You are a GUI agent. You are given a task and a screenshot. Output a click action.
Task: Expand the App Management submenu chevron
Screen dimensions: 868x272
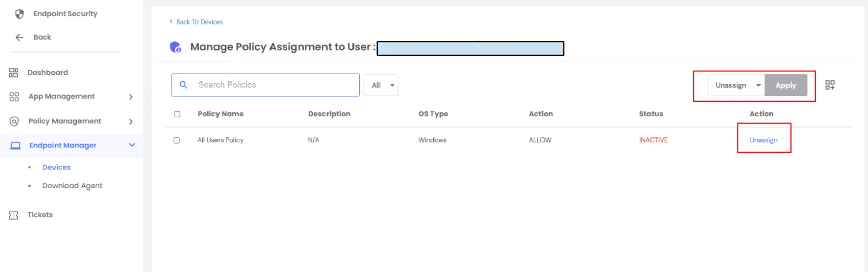(x=131, y=97)
